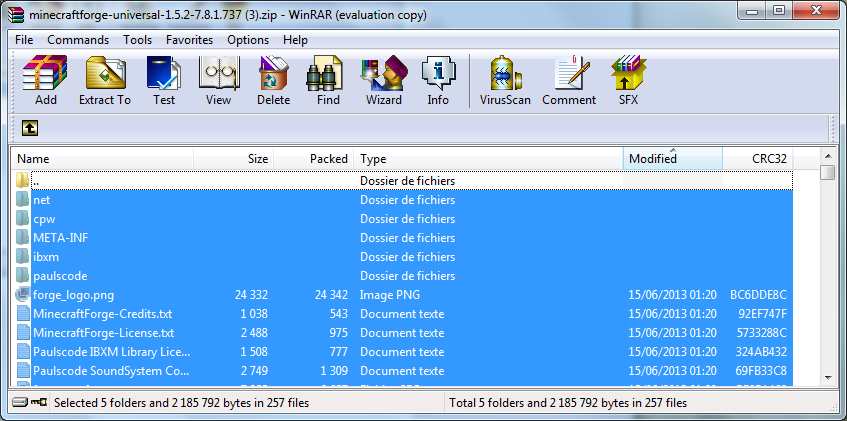Click the Delete files toolbar icon

point(273,81)
